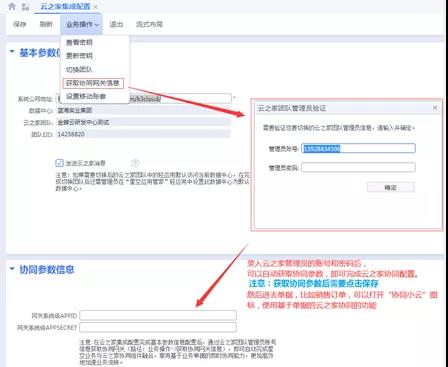The width and height of the screenshot is (448, 367).
Task: Open the app grid icon beside home
Action: click(x=26, y=6)
